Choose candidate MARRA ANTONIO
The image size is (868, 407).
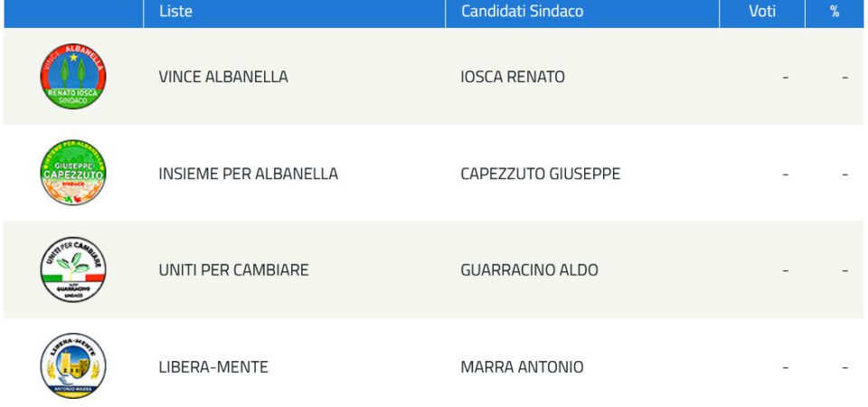[522, 367]
